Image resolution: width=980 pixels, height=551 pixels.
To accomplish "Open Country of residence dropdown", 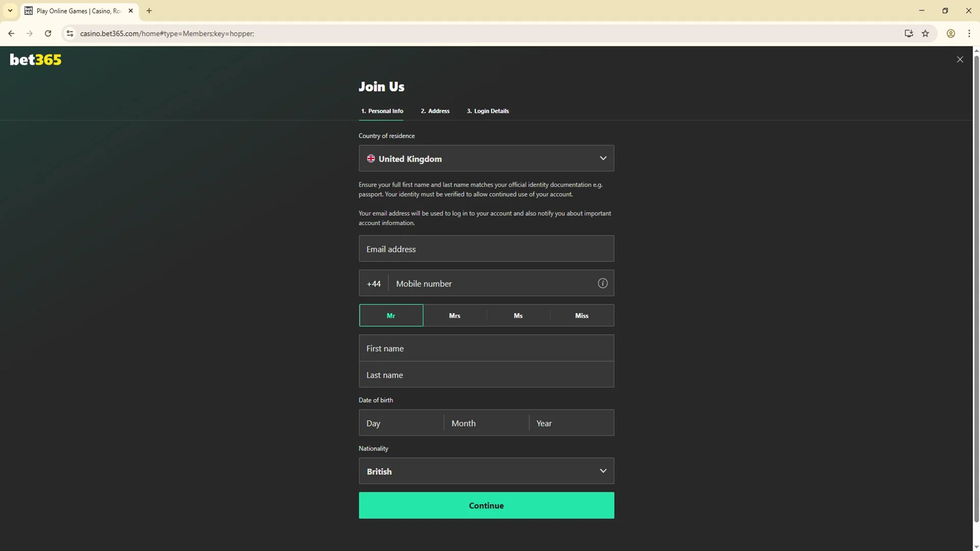I will (x=486, y=159).
